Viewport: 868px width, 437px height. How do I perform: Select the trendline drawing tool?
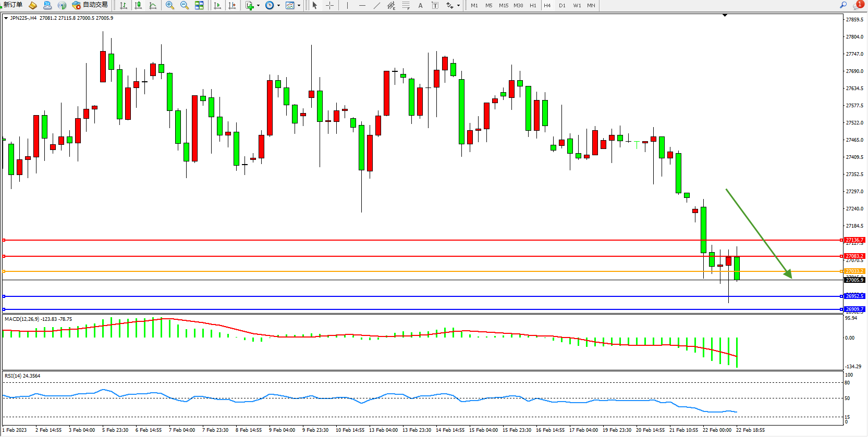tap(377, 5)
